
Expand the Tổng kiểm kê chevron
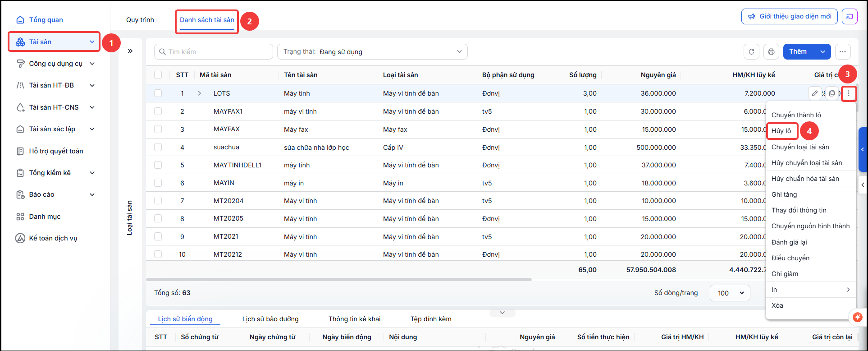(92, 173)
